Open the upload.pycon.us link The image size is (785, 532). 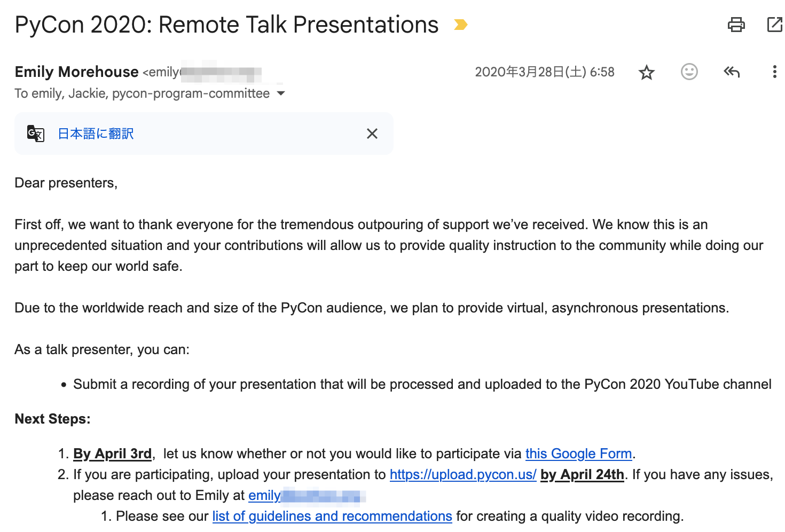click(463, 474)
